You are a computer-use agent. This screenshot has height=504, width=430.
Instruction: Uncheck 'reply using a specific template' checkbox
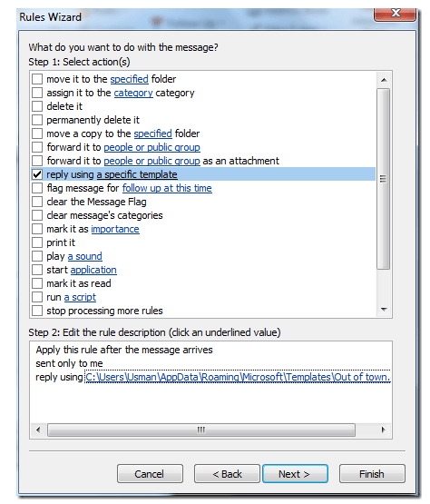[37, 174]
